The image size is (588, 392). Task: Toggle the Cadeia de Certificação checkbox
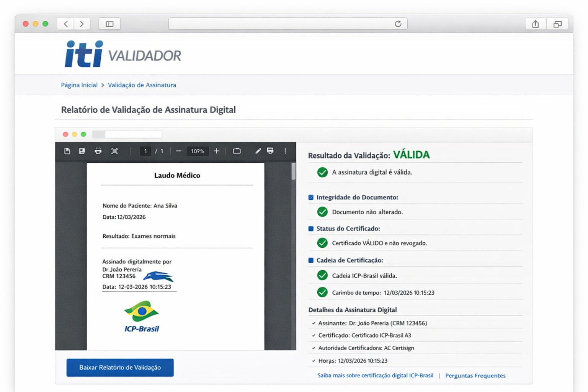[x=310, y=260]
